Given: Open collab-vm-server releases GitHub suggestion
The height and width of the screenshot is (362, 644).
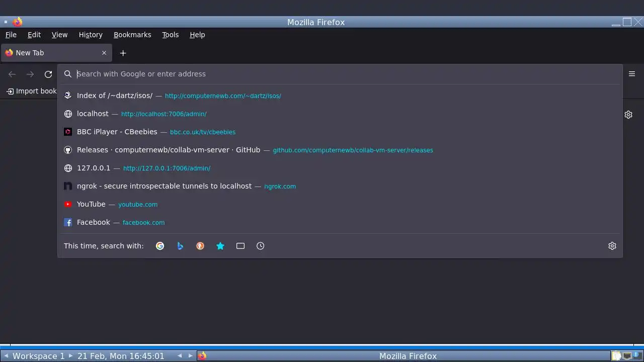Looking at the screenshot, I should pyautogui.click(x=340, y=150).
